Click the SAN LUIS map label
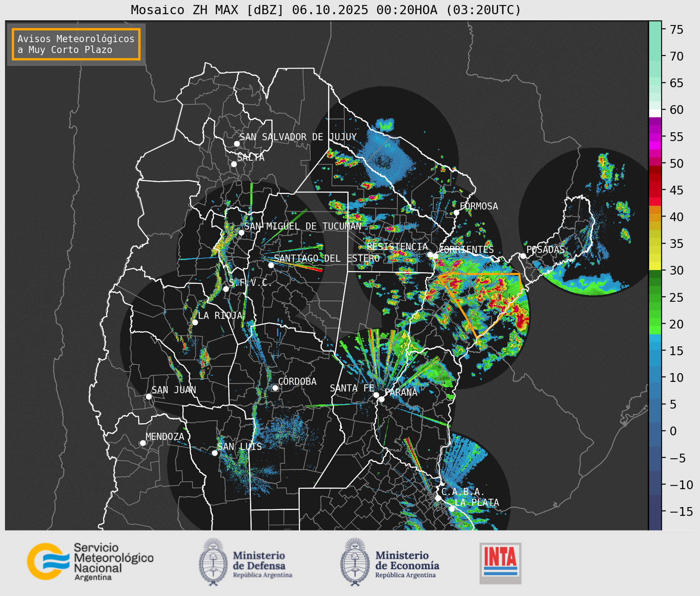 point(240,447)
